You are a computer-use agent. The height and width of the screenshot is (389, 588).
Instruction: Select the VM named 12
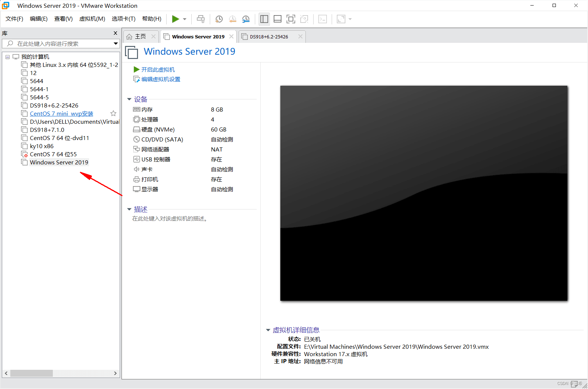coord(33,73)
